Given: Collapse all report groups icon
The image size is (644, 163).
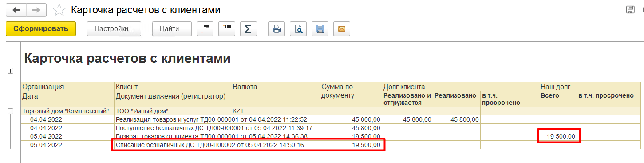Looking at the screenshot, I should pyautogui.click(x=227, y=29).
